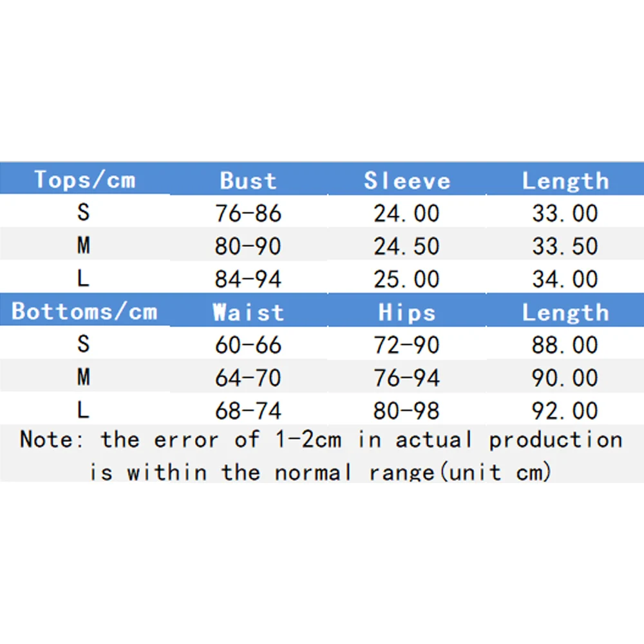This screenshot has height=644, width=644.
Task: Click the bust value 76-86
Action: coord(248,213)
